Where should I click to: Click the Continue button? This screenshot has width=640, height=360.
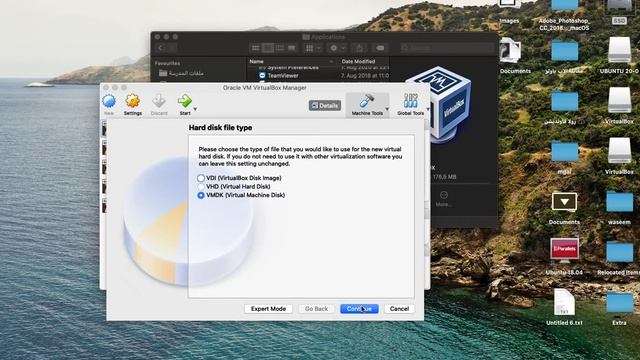tap(359, 309)
